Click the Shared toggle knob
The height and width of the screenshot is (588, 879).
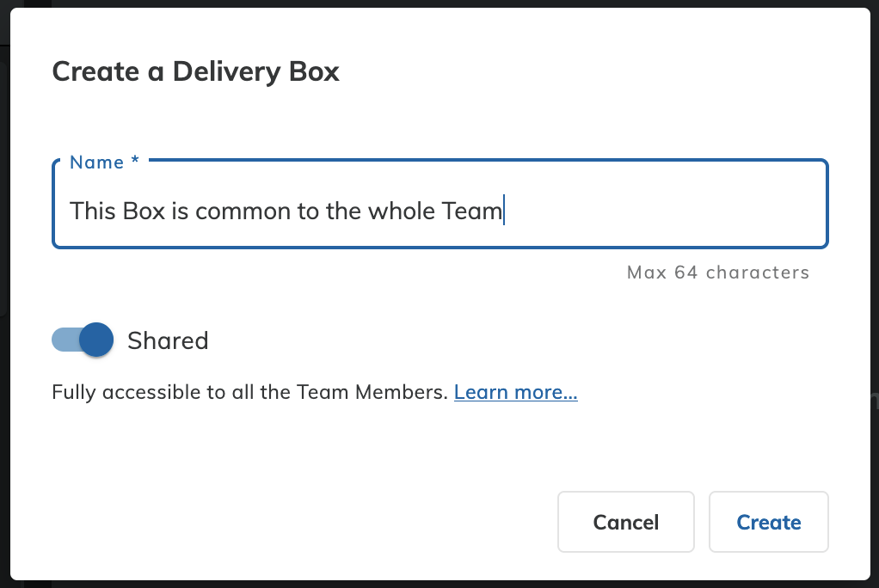(x=95, y=340)
